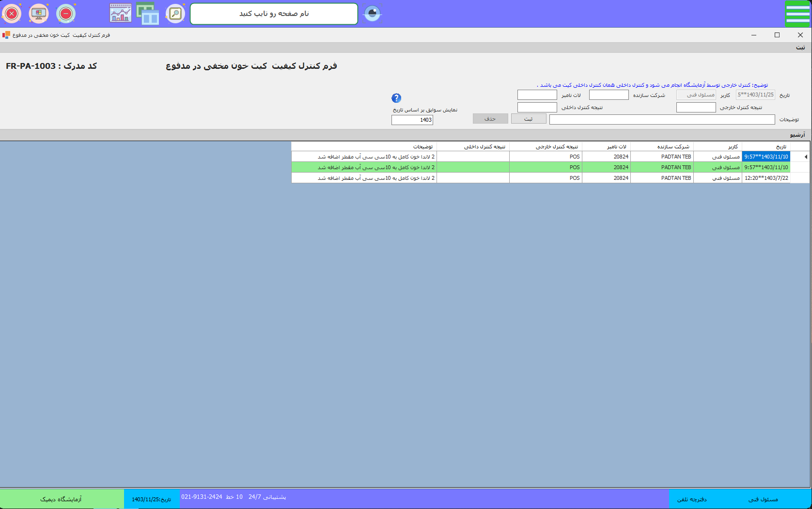
Task: Click the eye icon beside search box
Action: point(372,14)
